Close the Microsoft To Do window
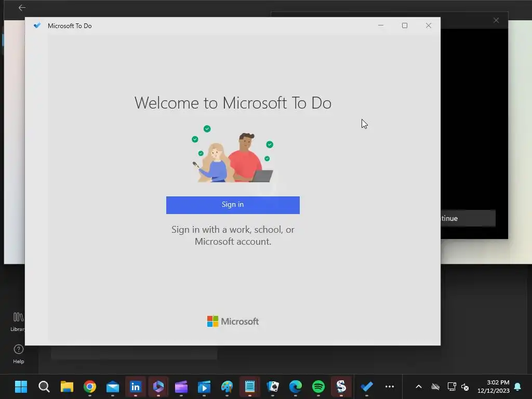Screen dimensions: 532x399 429,25
